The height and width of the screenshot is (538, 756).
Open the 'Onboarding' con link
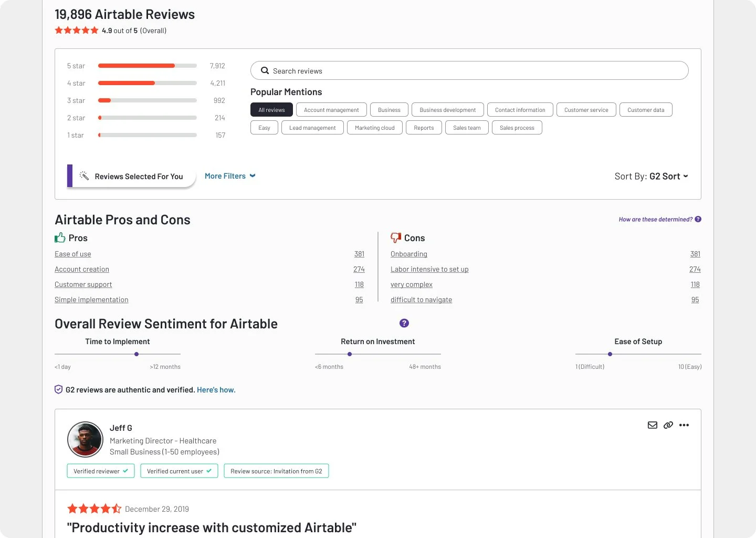409,254
